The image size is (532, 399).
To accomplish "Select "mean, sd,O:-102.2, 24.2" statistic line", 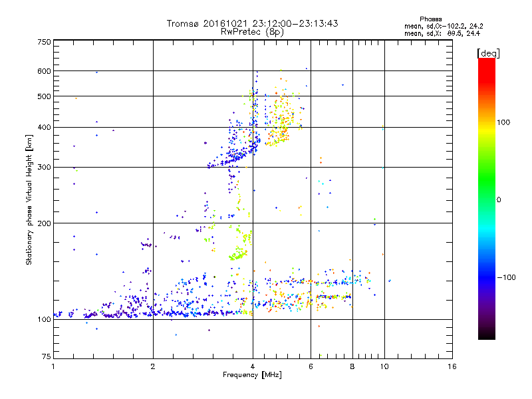I will (444, 26).
